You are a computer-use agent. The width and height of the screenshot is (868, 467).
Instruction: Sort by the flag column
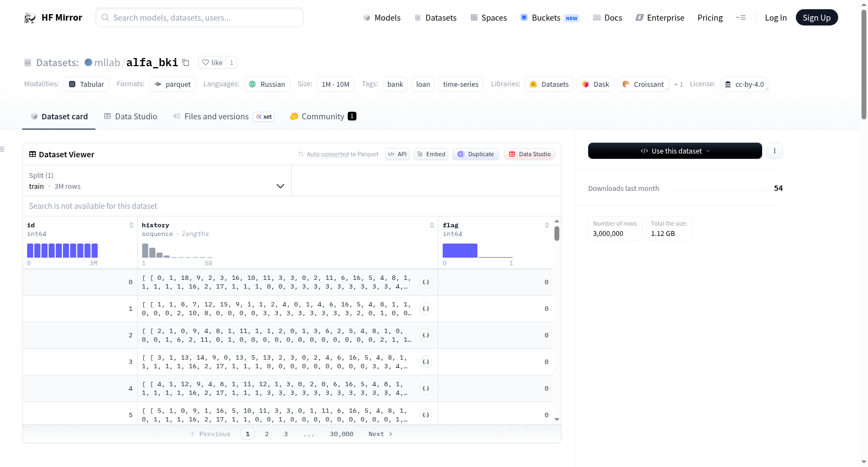pos(547,225)
